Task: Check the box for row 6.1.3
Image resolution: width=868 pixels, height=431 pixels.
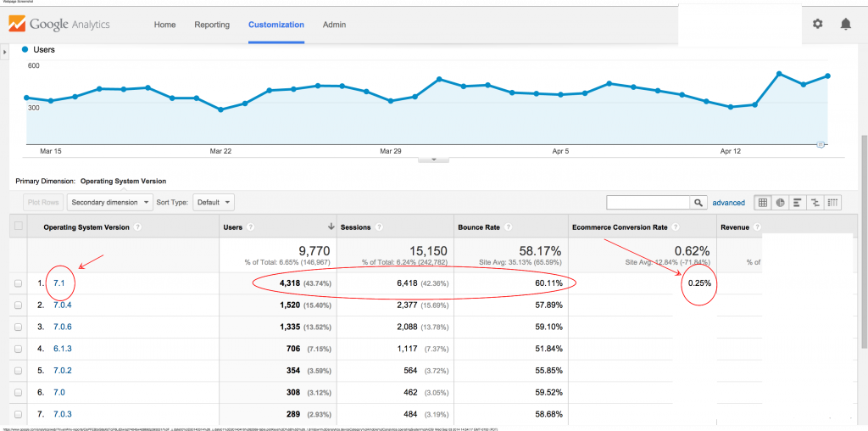Action: pyautogui.click(x=19, y=349)
